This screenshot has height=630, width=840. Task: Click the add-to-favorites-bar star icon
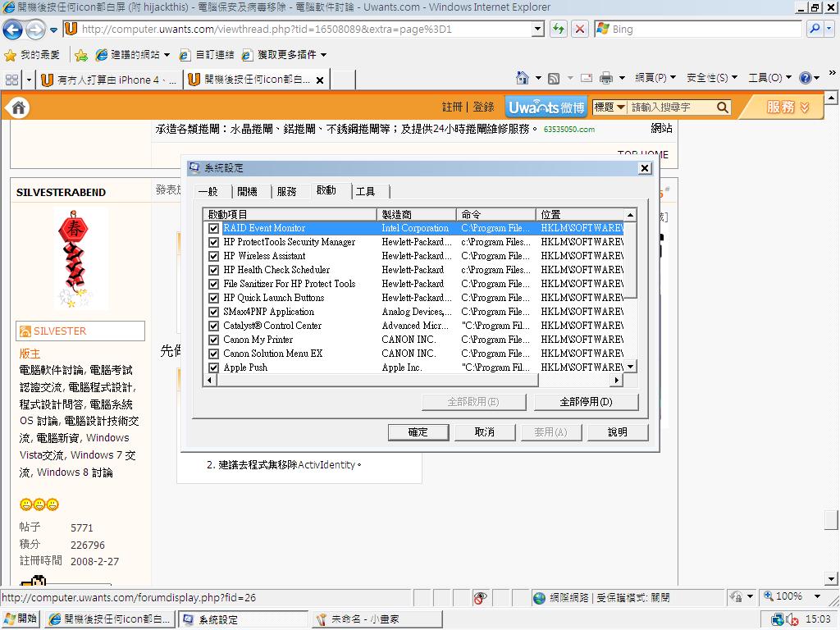tap(81, 55)
